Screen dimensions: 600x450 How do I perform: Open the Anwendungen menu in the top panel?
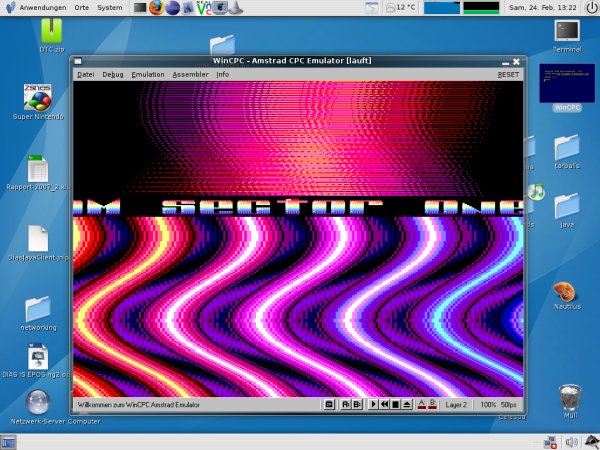coord(43,8)
